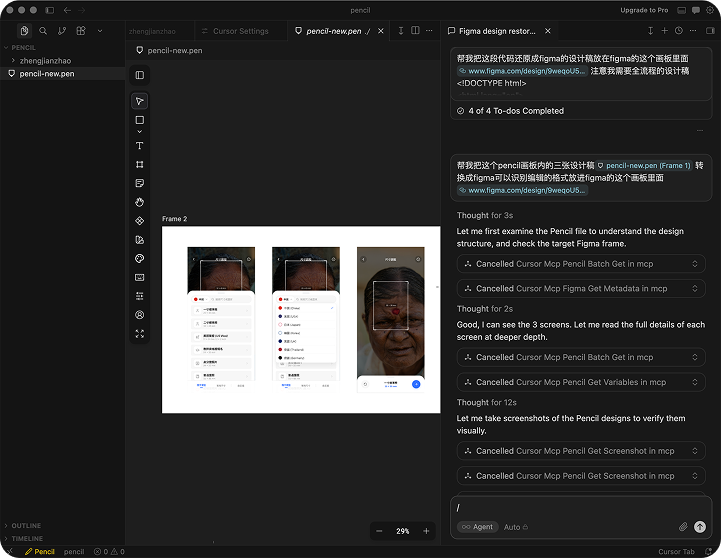Open the image assets icon
This screenshot has width=721, height=558.
coord(140,240)
